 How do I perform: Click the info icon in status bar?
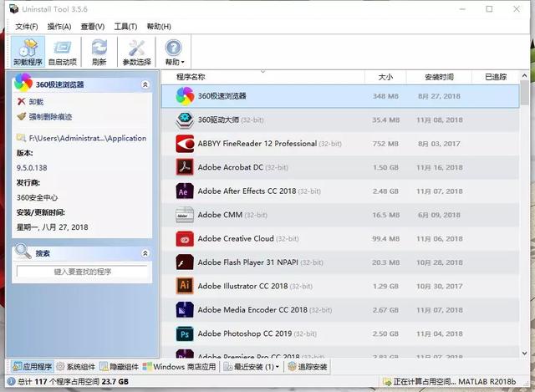click(11, 381)
